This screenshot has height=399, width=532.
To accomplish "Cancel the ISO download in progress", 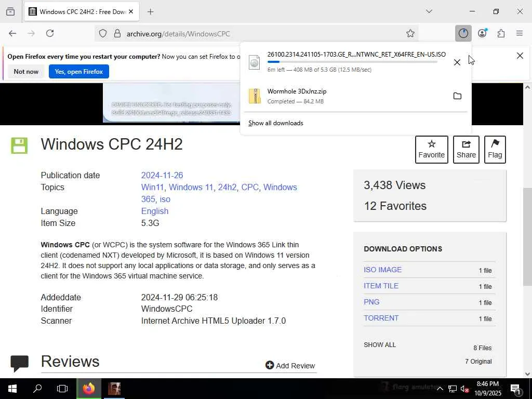I will click(x=457, y=62).
